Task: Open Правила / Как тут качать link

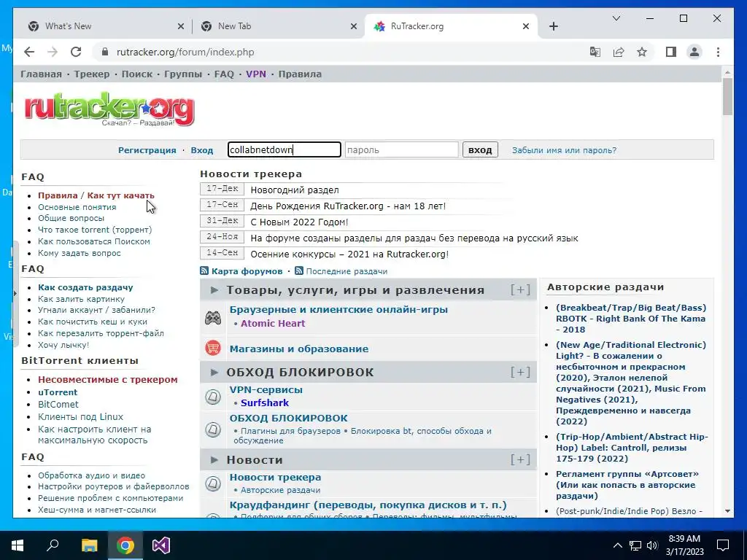Action: tap(96, 195)
